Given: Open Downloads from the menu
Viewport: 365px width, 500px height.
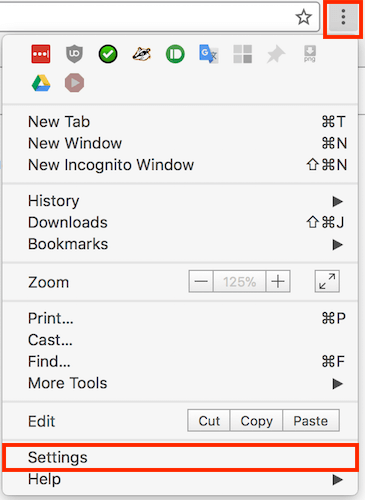Looking at the screenshot, I should click(180, 223).
